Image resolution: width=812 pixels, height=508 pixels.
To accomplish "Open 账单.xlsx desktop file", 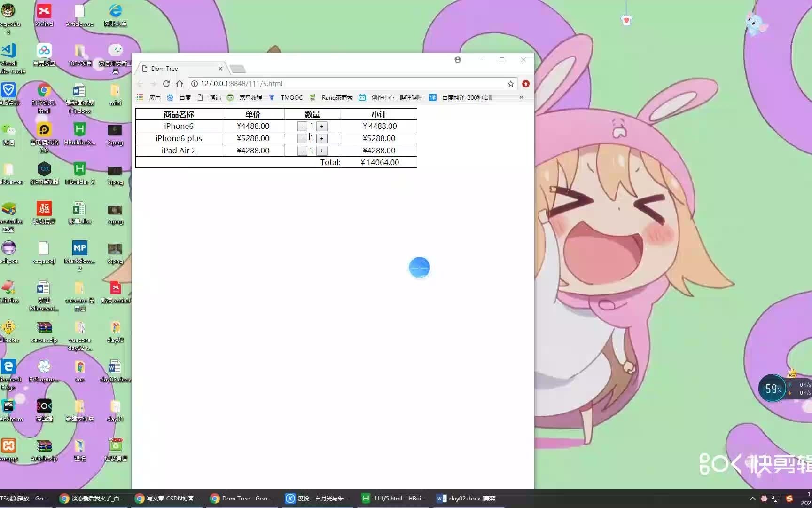I will 80,213.
